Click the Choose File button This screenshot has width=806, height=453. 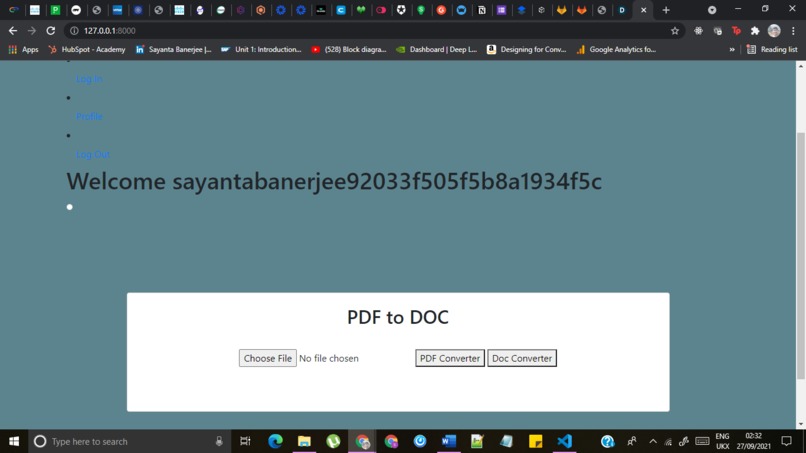(x=267, y=358)
